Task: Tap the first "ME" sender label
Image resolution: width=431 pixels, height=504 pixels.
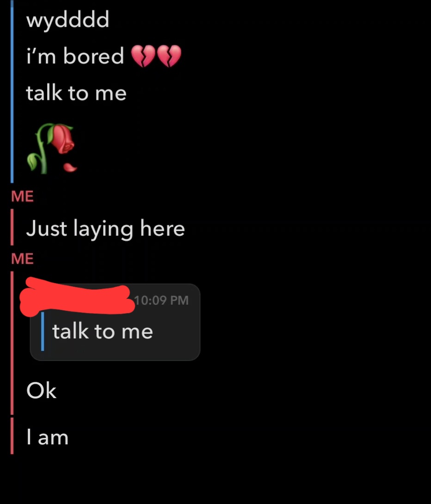Action: [x=22, y=196]
